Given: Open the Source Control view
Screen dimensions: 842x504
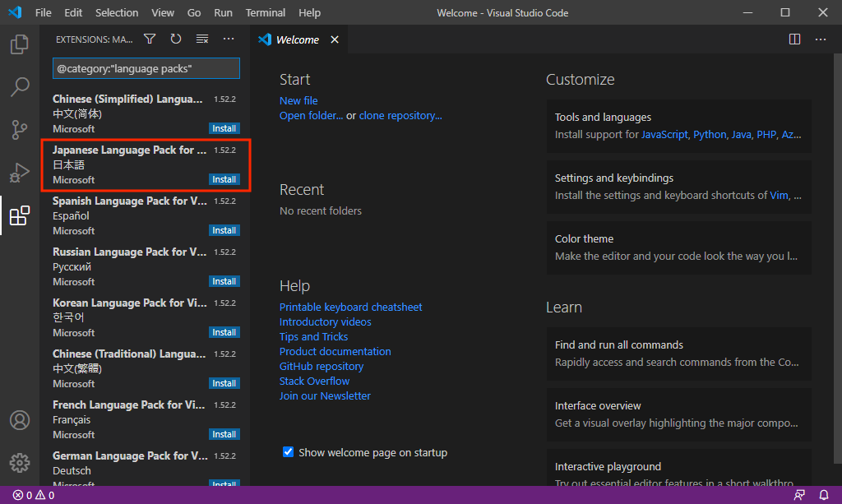Looking at the screenshot, I should 20,129.
